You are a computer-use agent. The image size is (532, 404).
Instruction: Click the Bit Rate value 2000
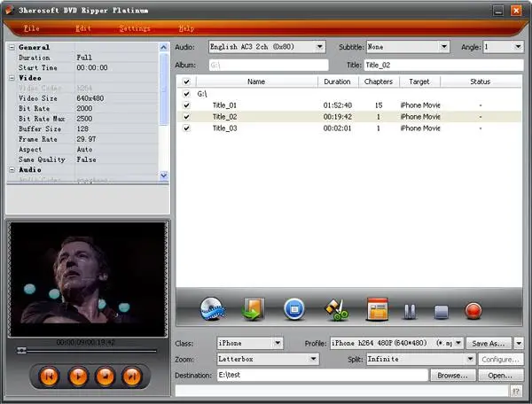[84, 108]
